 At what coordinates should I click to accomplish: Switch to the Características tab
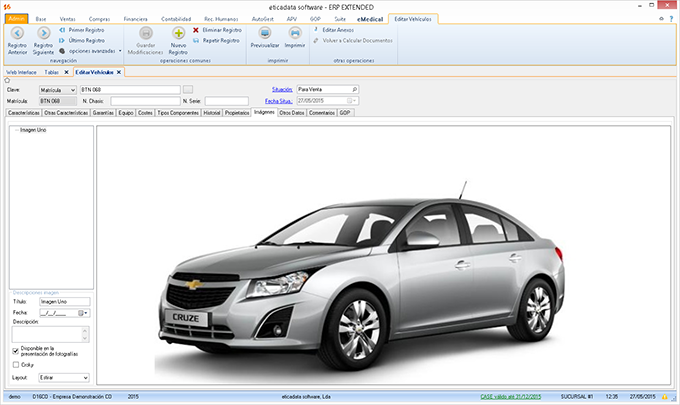pos(23,113)
